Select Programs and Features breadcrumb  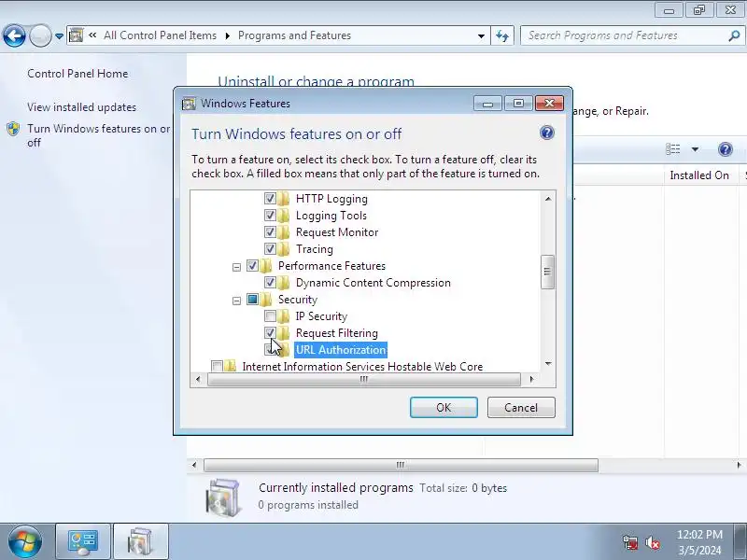[x=294, y=35]
